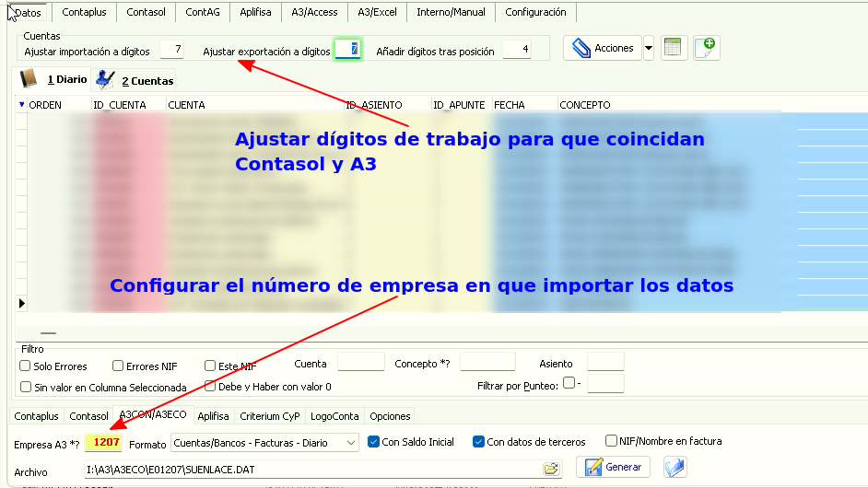Click Ajustar importación a dígitos field
The width and height of the screenshot is (868, 488).
tap(171, 49)
